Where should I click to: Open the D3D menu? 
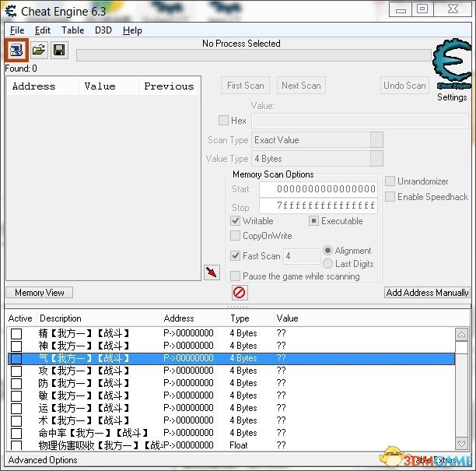coord(103,30)
